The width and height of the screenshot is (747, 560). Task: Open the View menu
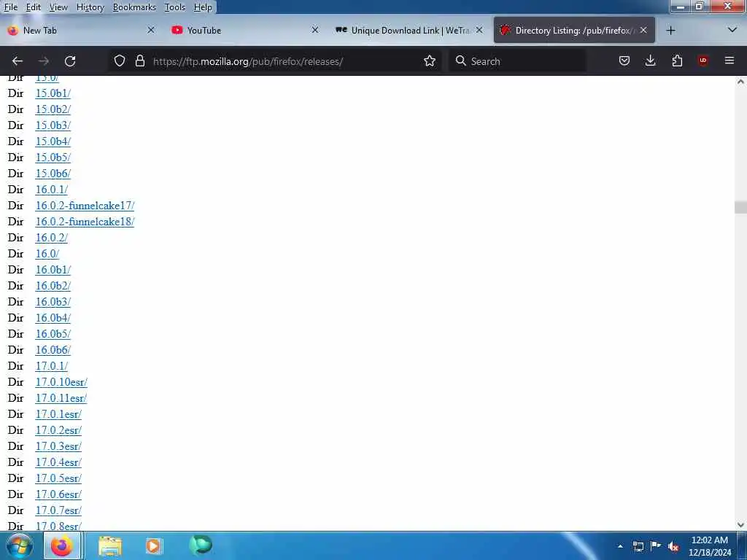pos(58,7)
